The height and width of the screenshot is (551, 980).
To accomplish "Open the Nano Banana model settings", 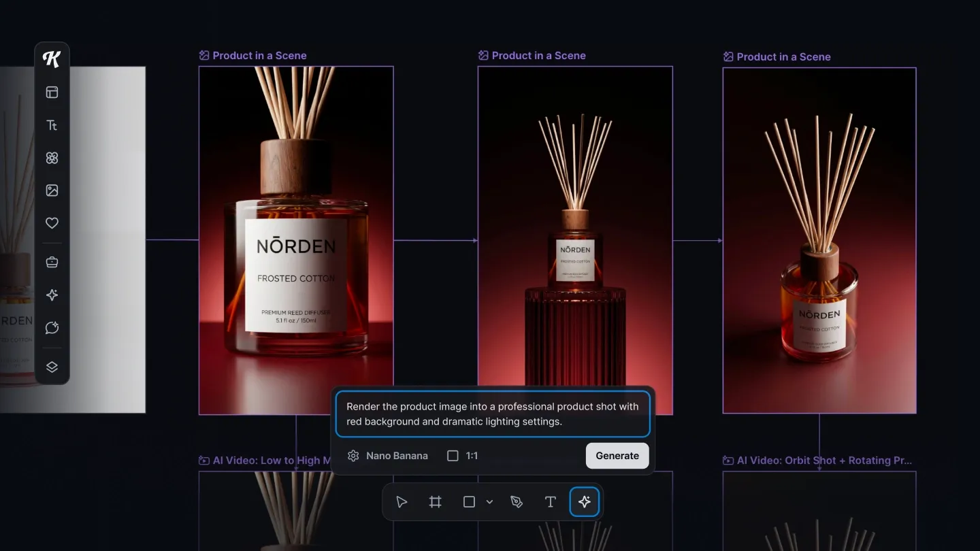I will (388, 456).
